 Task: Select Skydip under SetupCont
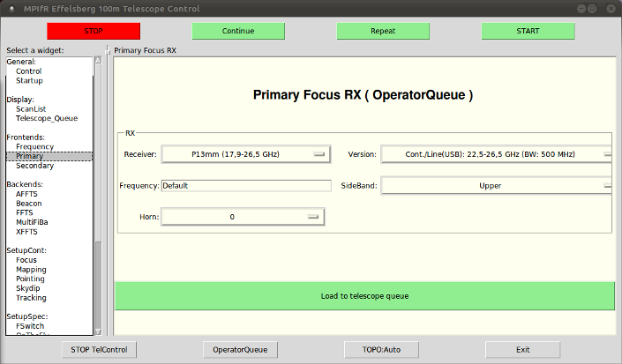27,288
